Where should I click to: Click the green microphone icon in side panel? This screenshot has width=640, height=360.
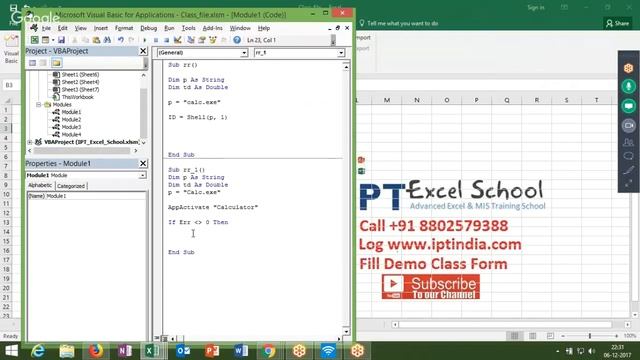(629, 86)
